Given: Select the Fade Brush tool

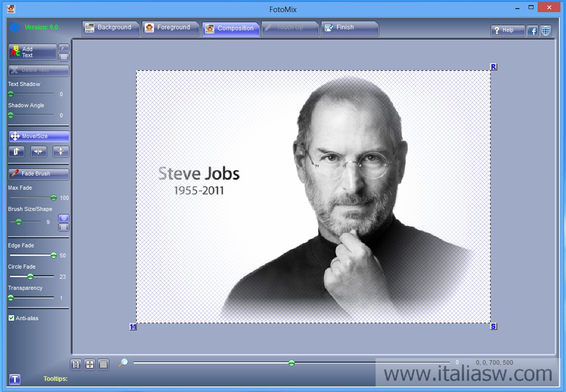Looking at the screenshot, I should tap(38, 174).
